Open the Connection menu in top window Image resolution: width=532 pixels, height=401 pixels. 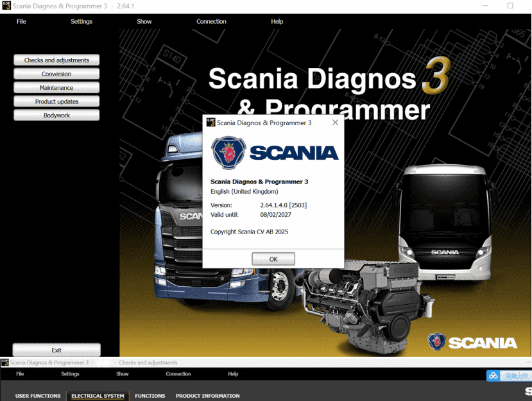pos(211,21)
